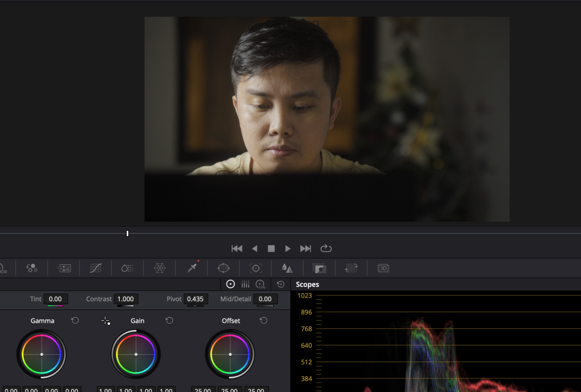Open the Blur palette
The height and width of the screenshot is (392, 581).
[287, 268]
